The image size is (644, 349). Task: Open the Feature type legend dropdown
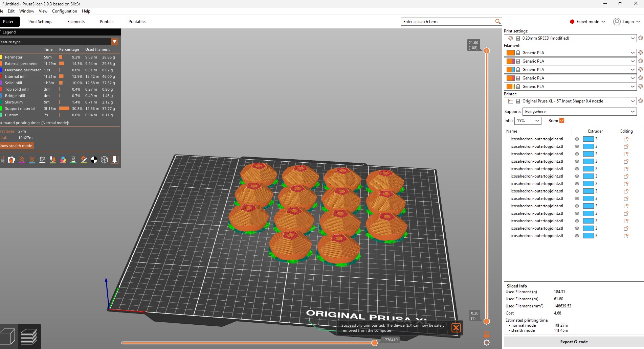(114, 42)
